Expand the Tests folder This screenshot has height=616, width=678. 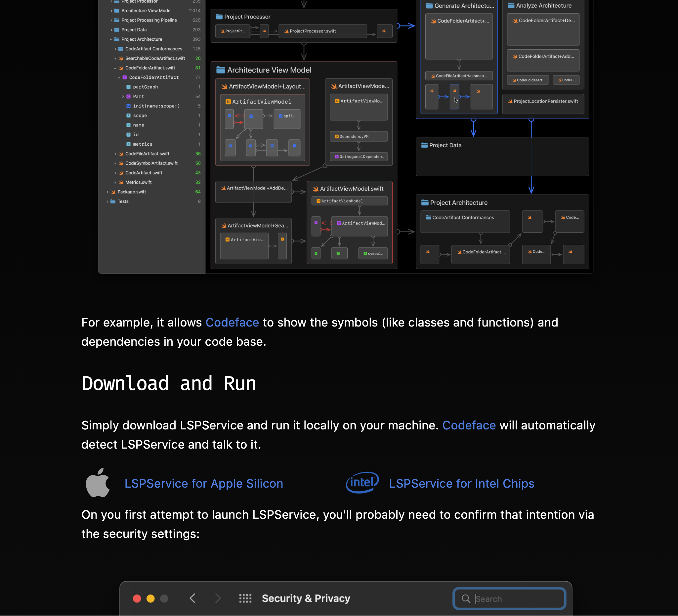(107, 201)
